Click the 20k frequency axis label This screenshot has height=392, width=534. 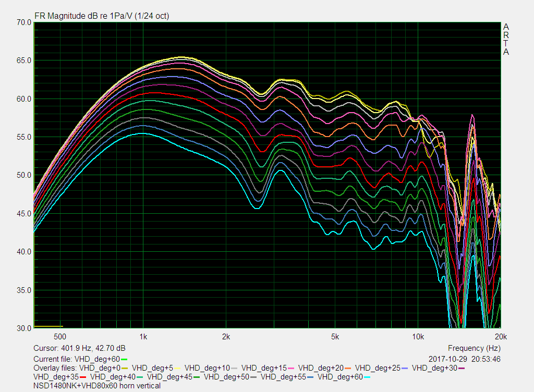[501, 337]
